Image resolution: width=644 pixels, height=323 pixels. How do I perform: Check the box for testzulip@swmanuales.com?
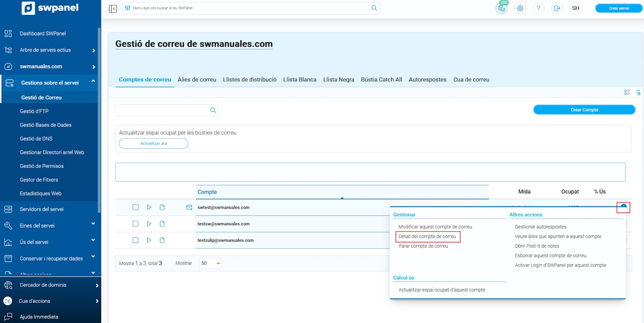click(136, 240)
